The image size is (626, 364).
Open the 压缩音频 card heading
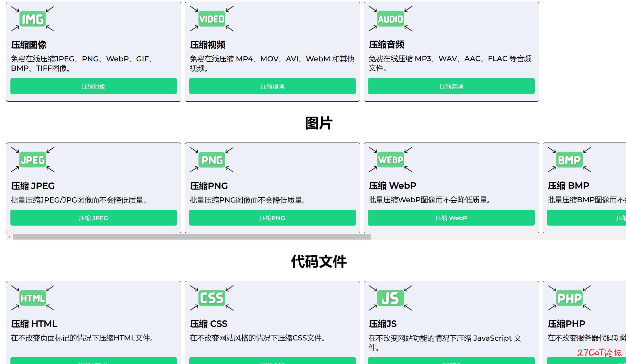[386, 44]
